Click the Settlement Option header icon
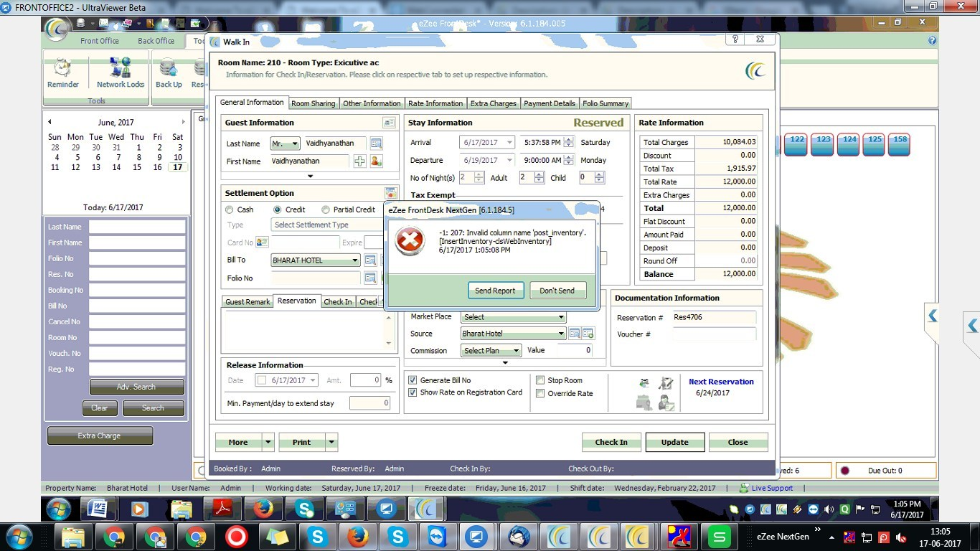980x551 pixels. [391, 193]
